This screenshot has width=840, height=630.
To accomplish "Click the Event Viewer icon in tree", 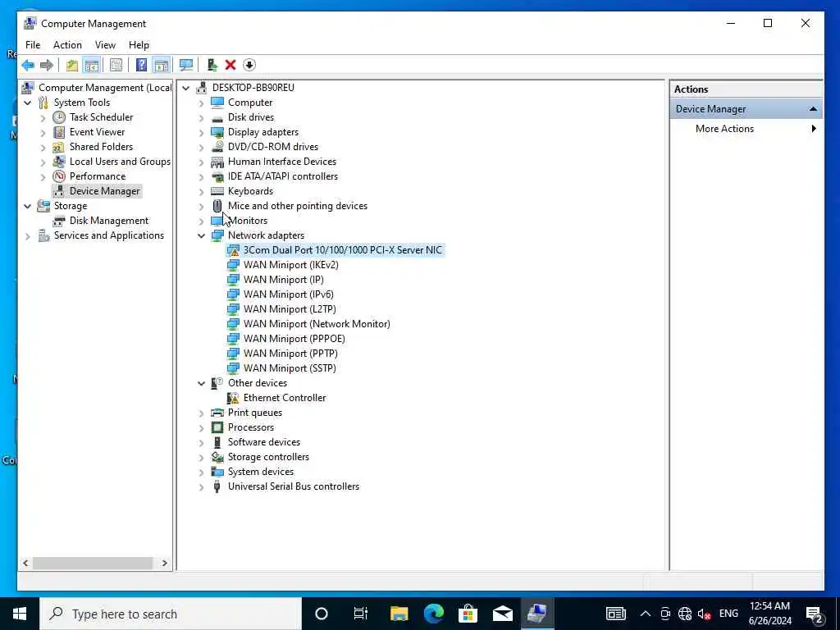I will coord(59,132).
